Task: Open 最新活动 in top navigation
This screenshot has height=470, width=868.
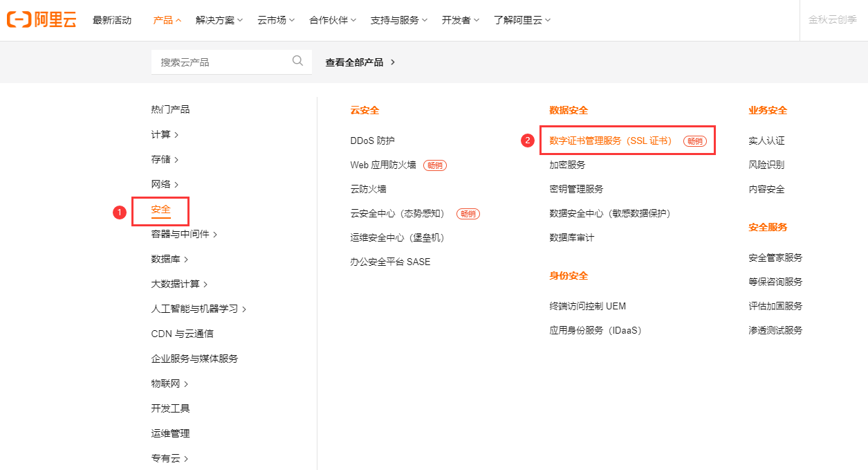Action: 112,20
